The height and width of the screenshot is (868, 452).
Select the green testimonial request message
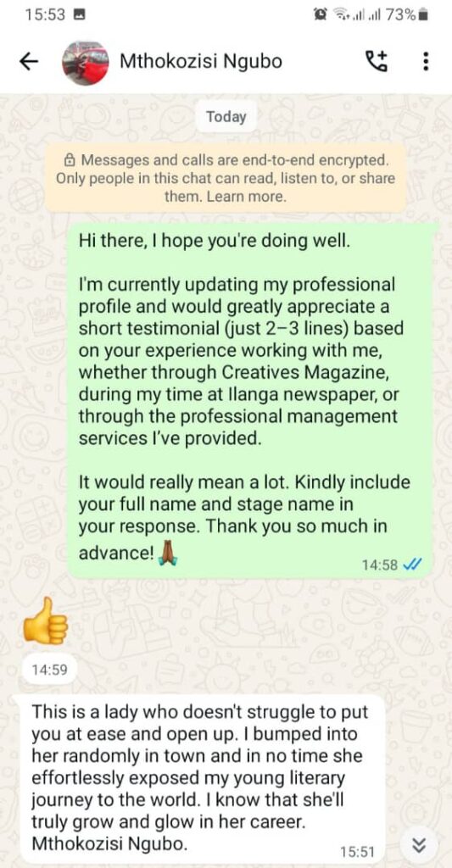250,401
